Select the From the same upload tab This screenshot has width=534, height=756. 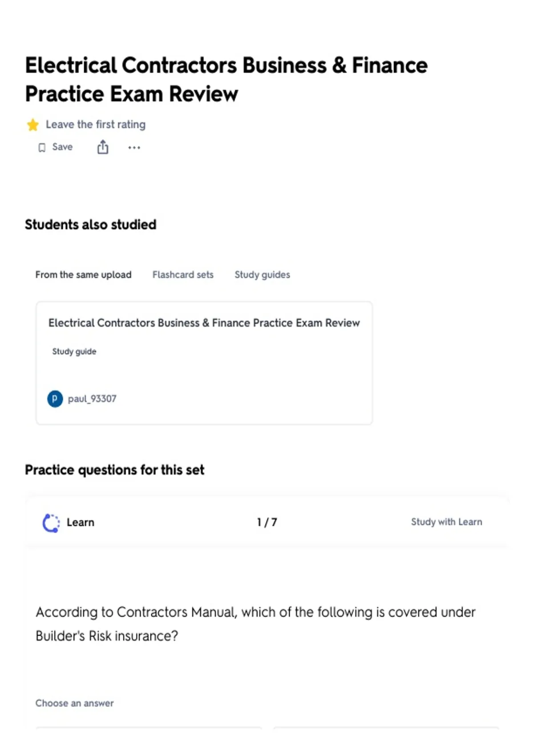coord(83,275)
